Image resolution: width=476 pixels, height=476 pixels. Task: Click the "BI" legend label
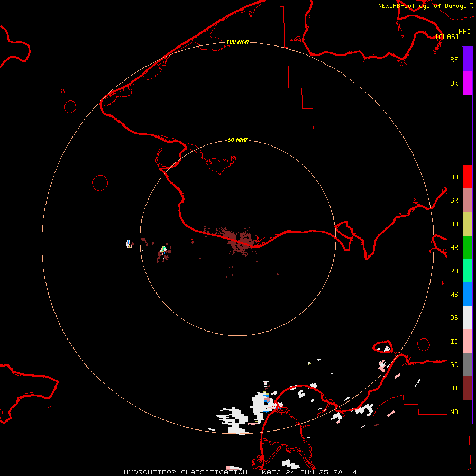click(x=454, y=388)
